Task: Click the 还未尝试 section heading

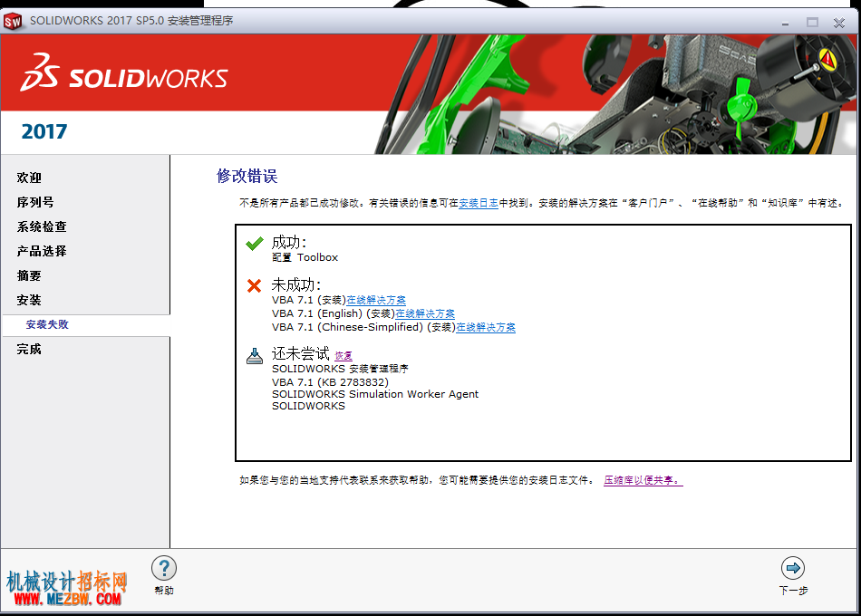Action: pyautogui.click(x=301, y=353)
